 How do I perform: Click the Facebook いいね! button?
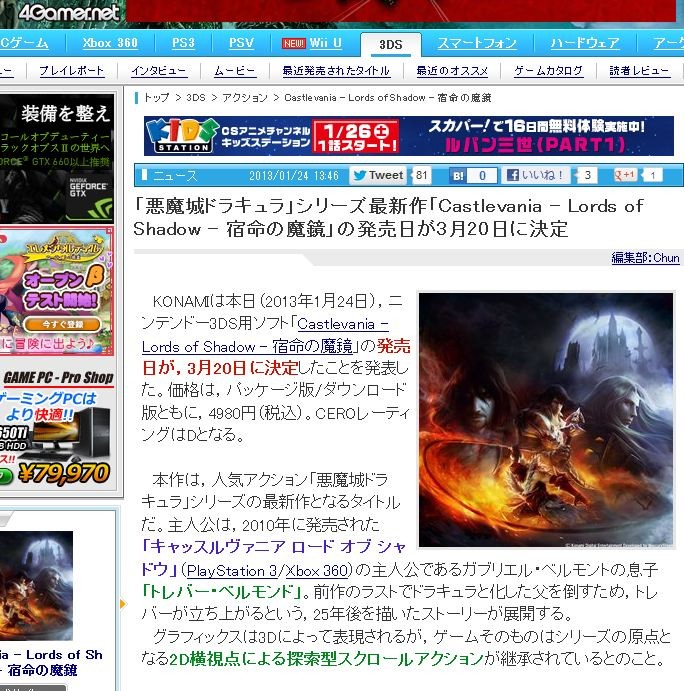[x=535, y=175]
